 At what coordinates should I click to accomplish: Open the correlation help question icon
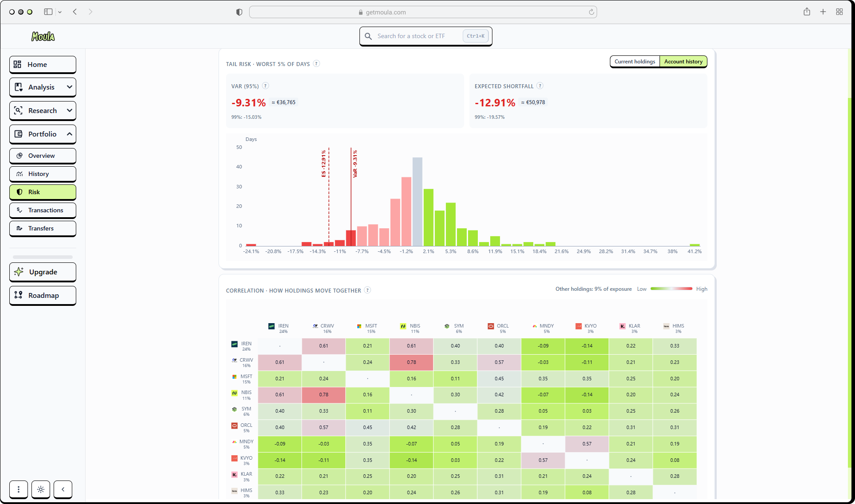[x=367, y=290]
